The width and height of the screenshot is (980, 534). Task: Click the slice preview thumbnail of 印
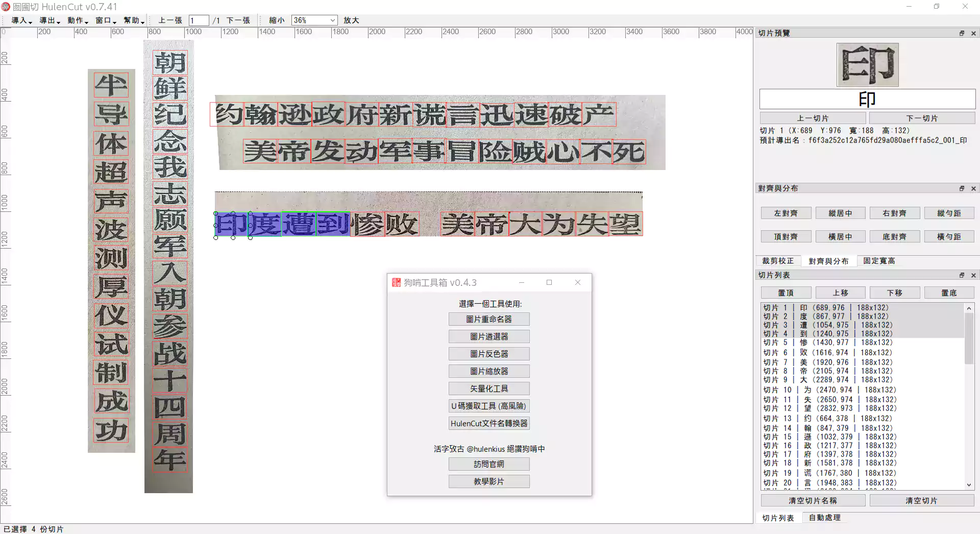(868, 65)
